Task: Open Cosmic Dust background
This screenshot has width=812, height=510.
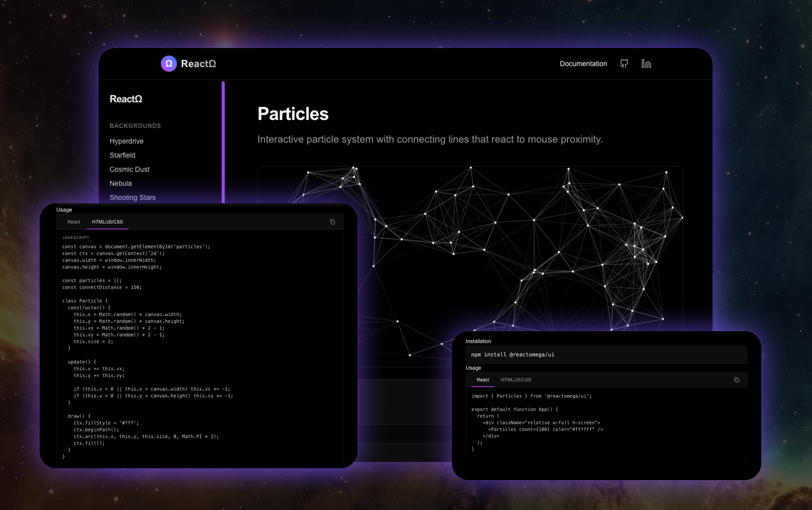Action: click(129, 169)
